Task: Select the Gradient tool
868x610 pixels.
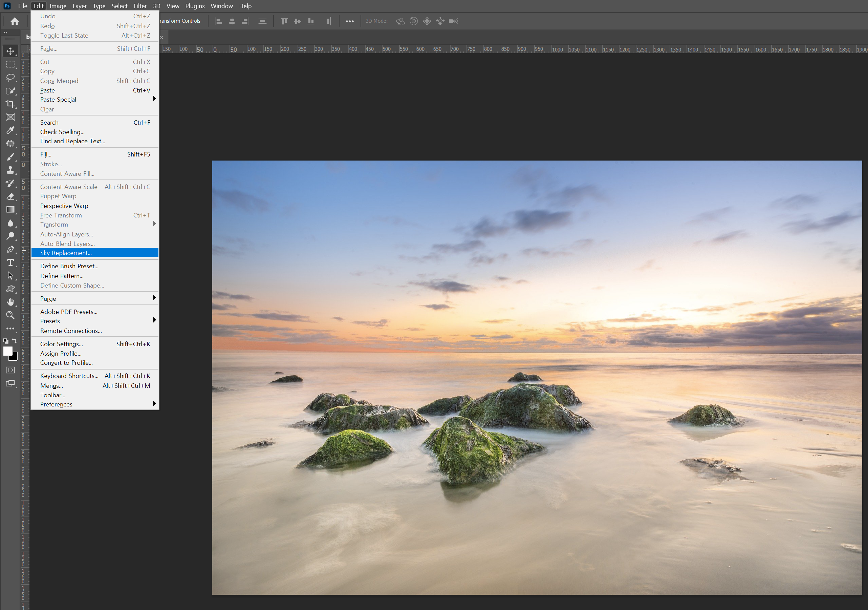Action: [10, 210]
